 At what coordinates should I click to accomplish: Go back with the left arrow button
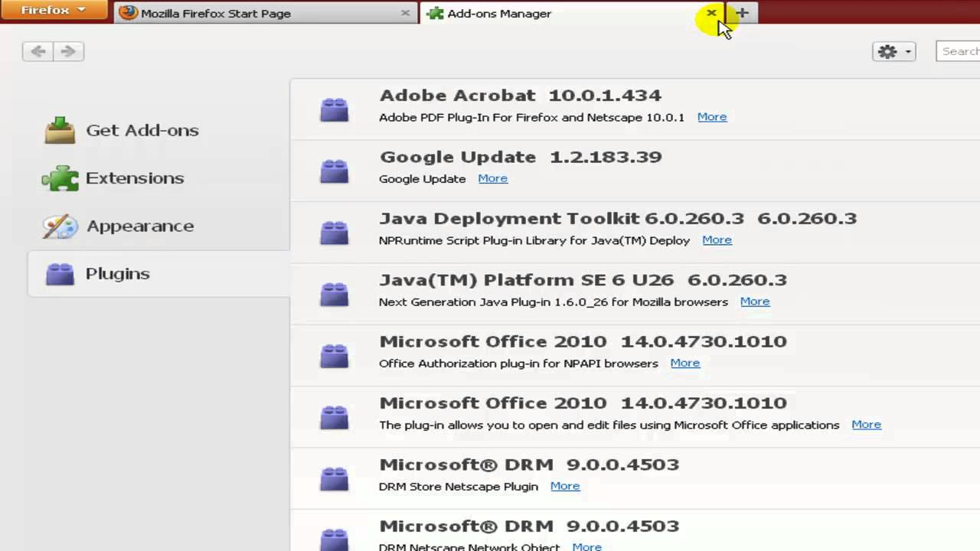click(38, 51)
